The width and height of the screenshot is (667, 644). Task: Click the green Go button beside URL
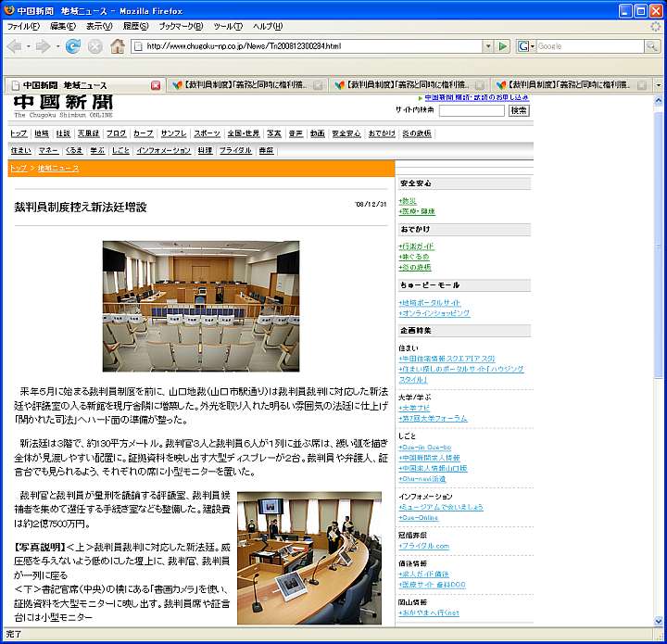(503, 45)
